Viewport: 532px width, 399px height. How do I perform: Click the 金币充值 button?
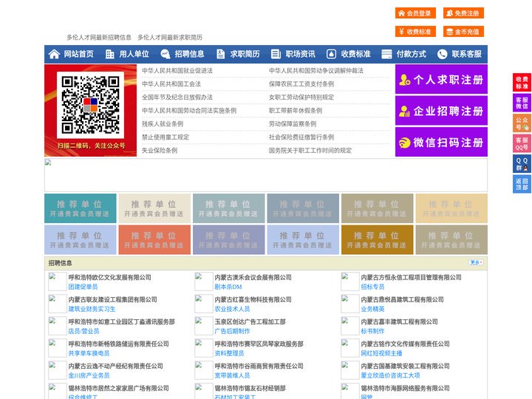point(463,32)
